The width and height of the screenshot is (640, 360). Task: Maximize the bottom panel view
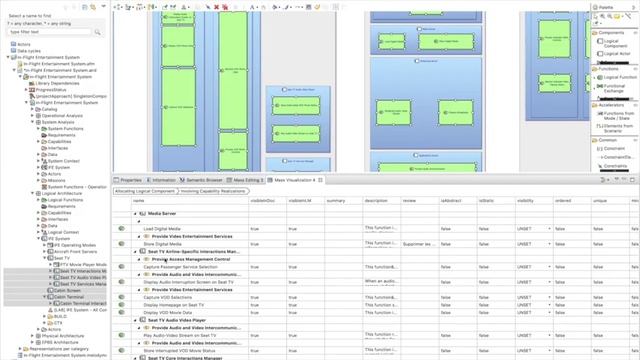click(633, 180)
